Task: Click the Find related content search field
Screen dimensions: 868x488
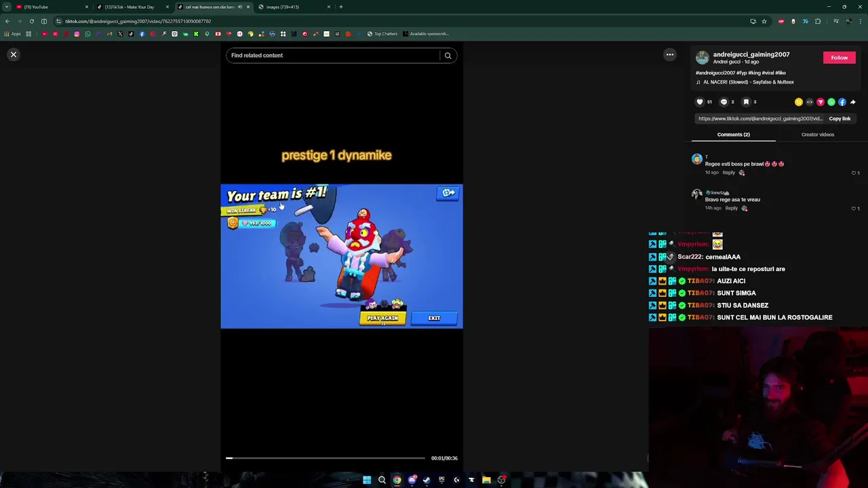Action: (x=332, y=56)
